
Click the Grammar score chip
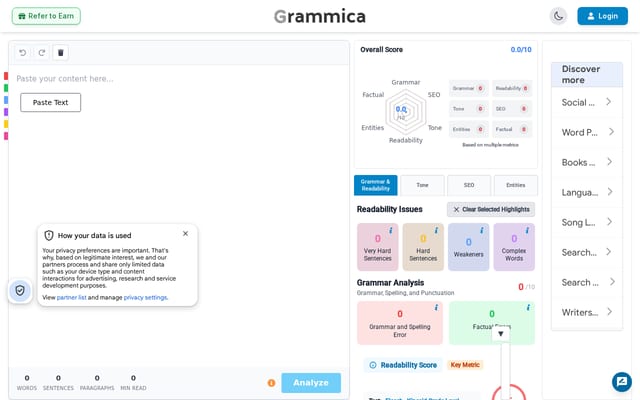coord(469,89)
